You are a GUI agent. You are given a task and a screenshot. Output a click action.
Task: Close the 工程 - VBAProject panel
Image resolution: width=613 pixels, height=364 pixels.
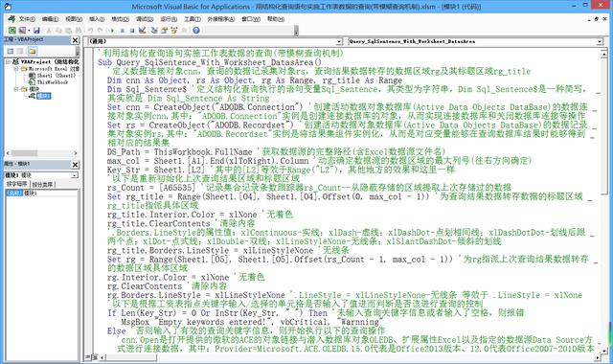click(x=75, y=40)
